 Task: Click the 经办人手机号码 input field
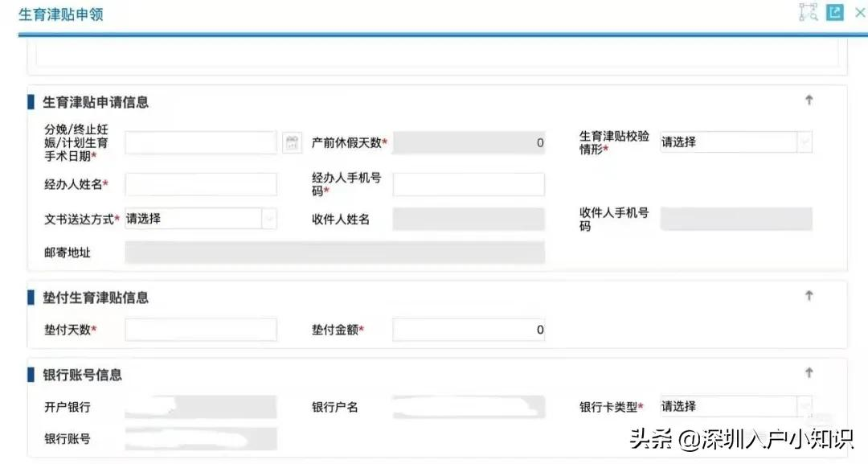pos(468,183)
